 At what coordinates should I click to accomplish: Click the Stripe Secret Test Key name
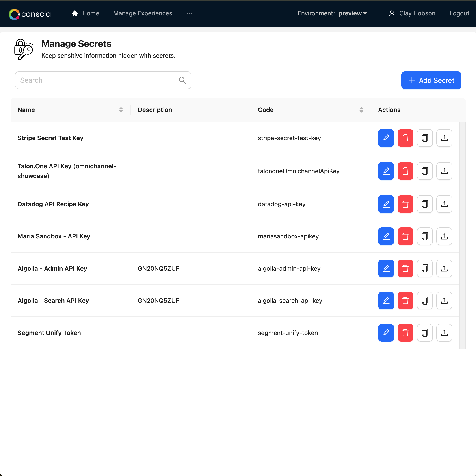50,138
